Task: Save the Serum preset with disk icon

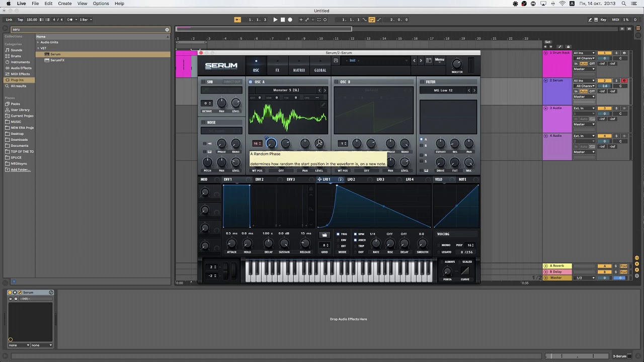Action: coord(336,60)
